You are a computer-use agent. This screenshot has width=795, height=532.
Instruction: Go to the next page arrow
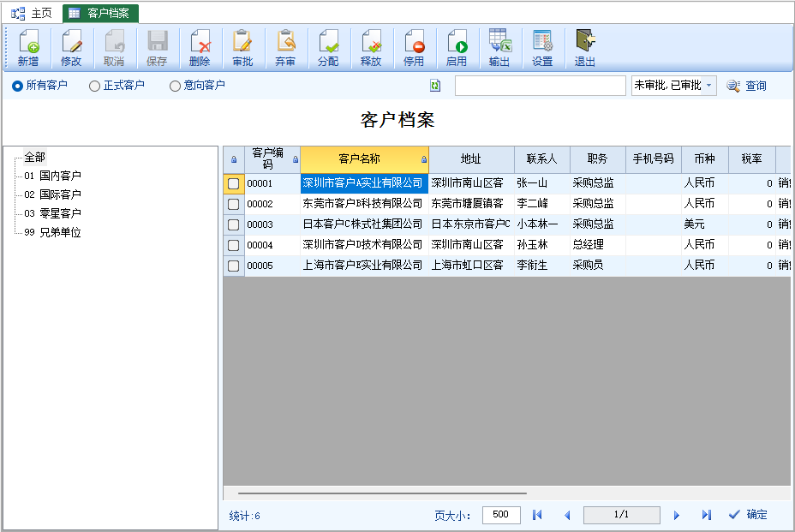coord(677,515)
